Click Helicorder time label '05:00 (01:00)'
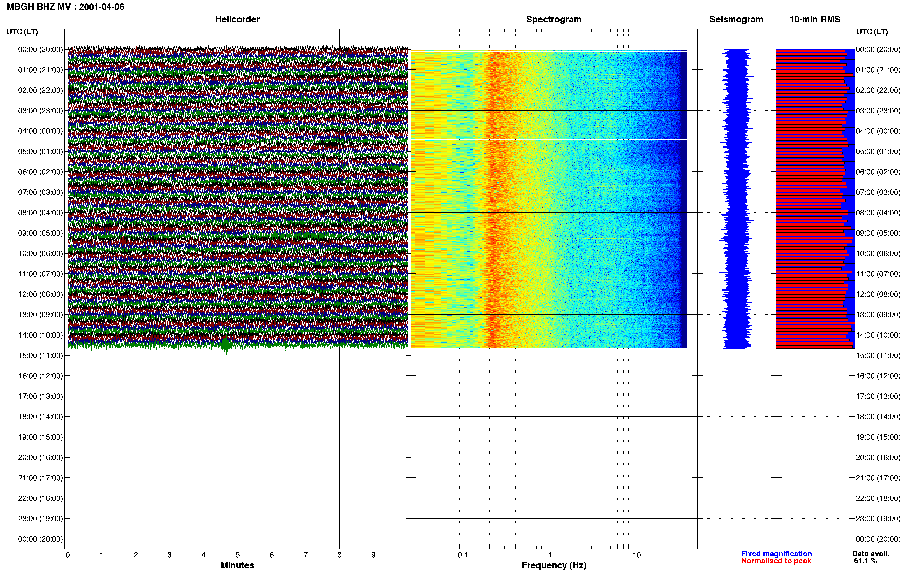The width and height of the screenshot is (924, 578). [41, 151]
